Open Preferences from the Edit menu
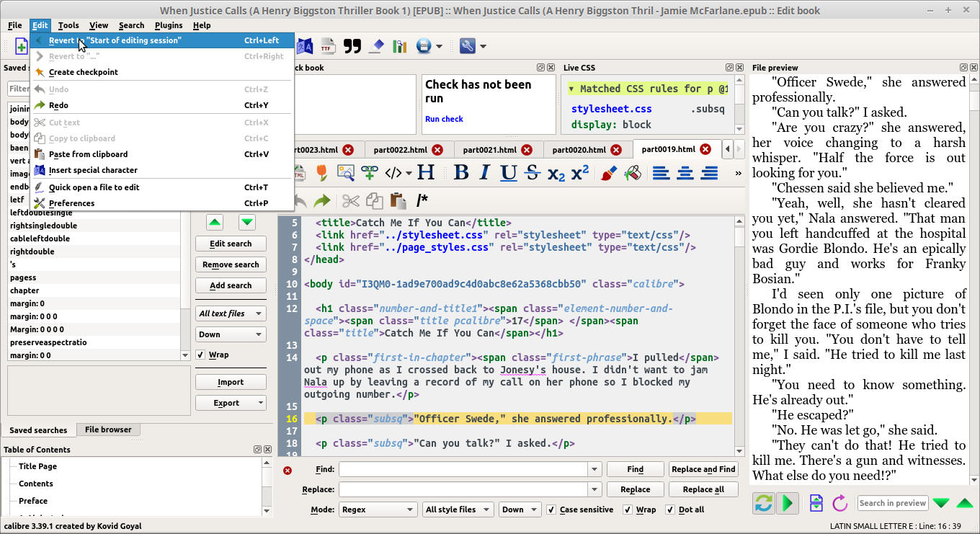Viewport: 980px width, 534px height. pyautogui.click(x=162, y=203)
